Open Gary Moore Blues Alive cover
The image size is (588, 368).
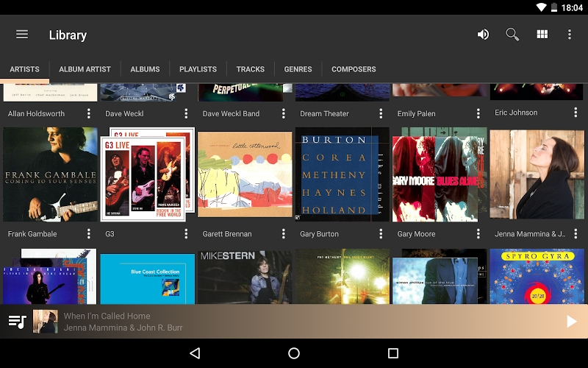pos(440,174)
